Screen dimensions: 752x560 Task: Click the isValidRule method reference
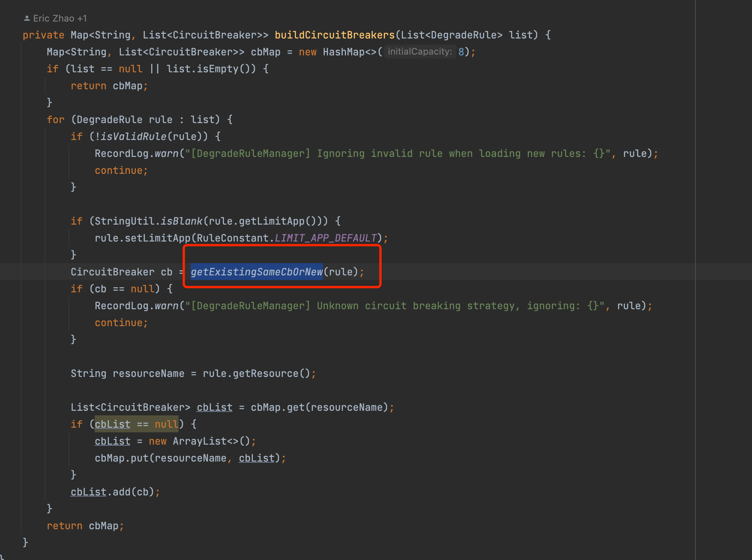click(135, 136)
